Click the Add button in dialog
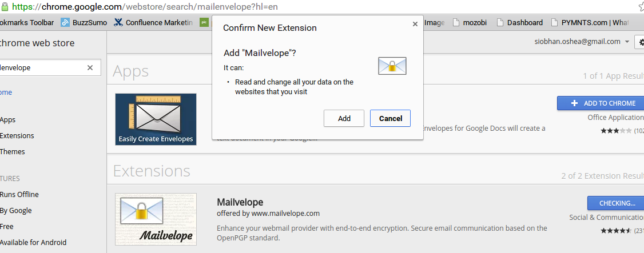This screenshot has width=644, height=253. pos(344,118)
